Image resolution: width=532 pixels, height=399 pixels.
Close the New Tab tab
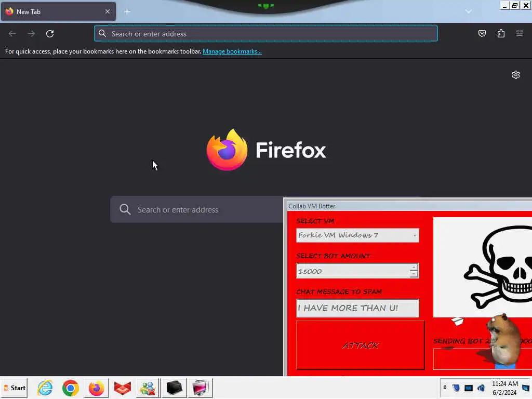pos(108,11)
